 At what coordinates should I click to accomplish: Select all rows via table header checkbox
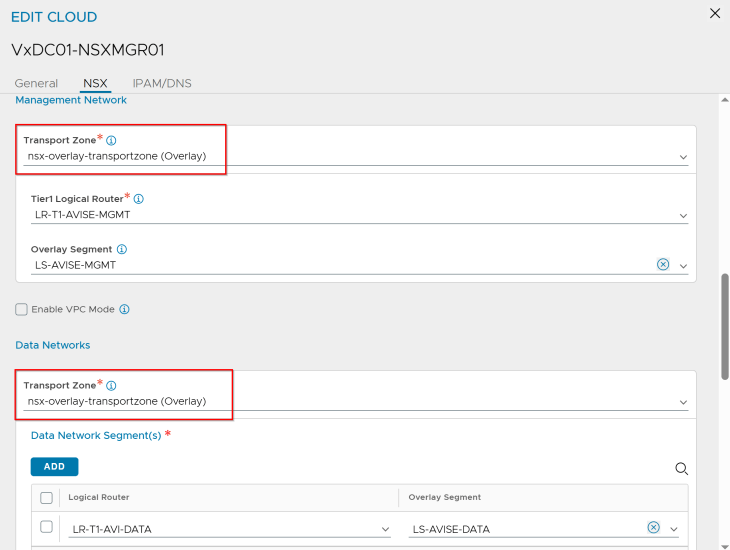46,497
